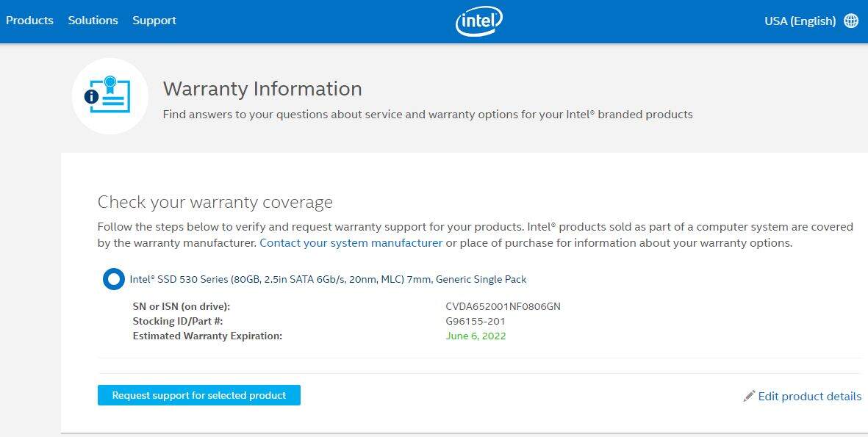Click Check your warranty coverage heading

pyautogui.click(x=215, y=202)
